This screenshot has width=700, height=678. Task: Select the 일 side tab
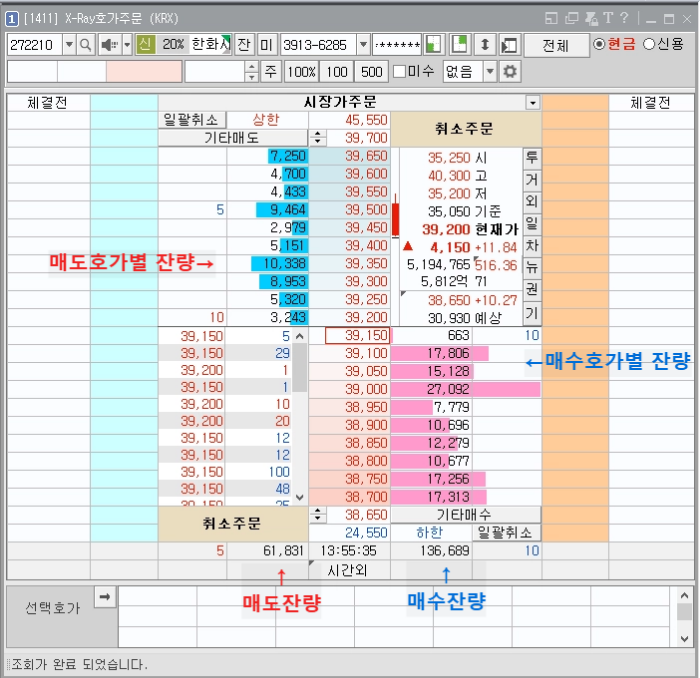(532, 223)
